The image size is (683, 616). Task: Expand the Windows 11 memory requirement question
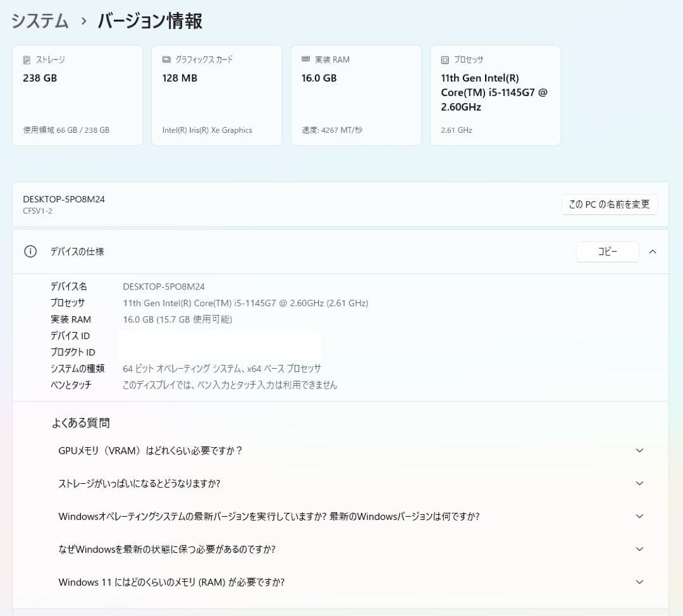click(639, 582)
